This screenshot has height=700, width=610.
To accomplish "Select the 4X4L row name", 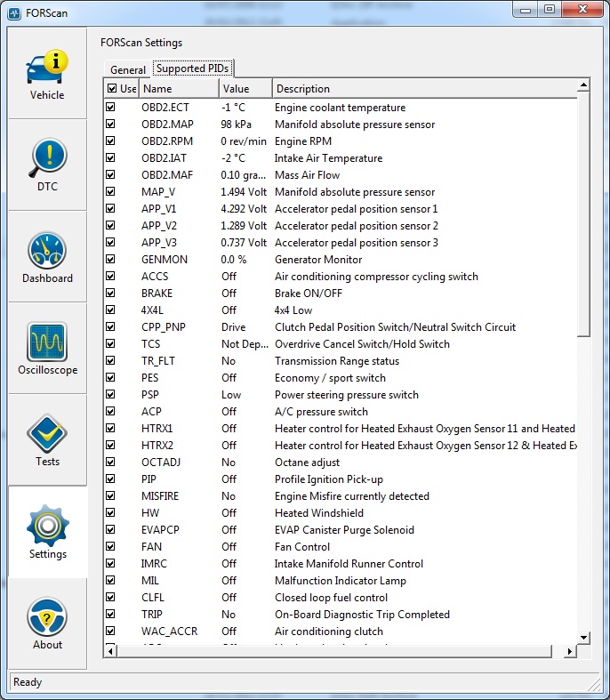I will pos(152,310).
